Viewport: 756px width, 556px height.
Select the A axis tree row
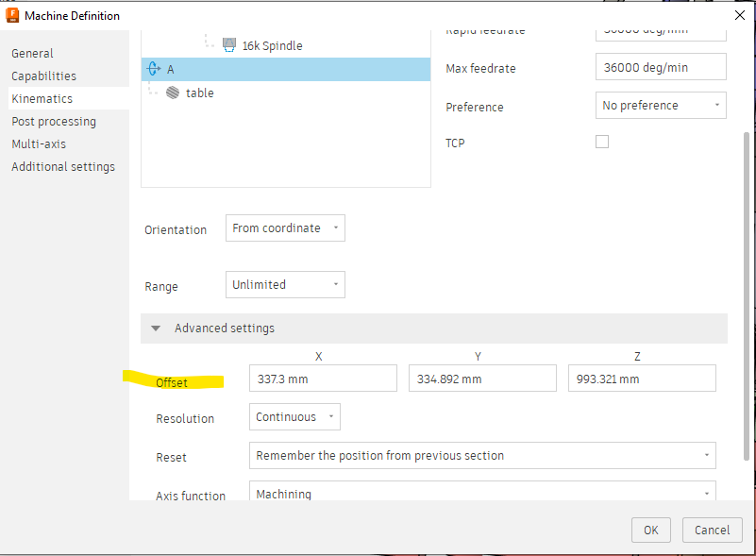click(x=285, y=69)
